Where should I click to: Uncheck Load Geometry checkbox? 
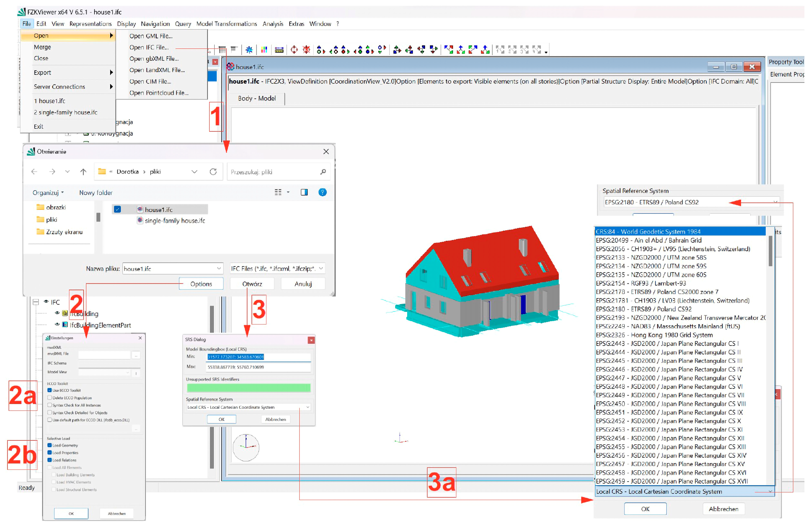click(x=49, y=445)
